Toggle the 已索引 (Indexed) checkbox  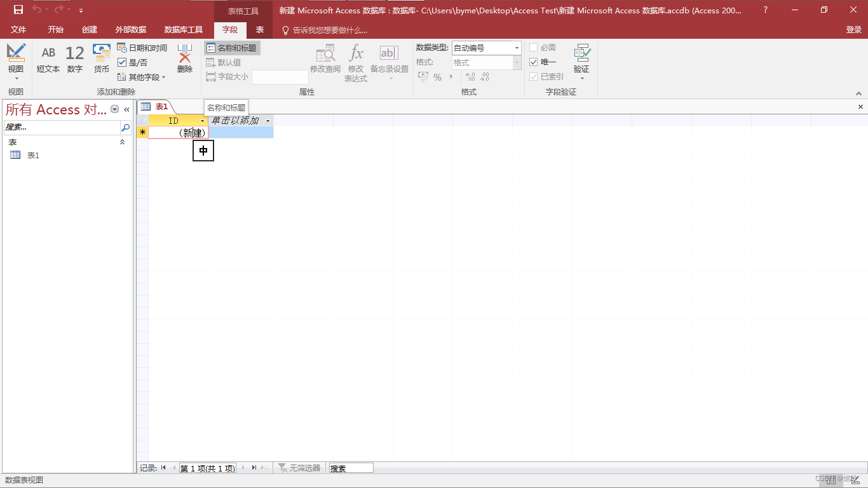[x=534, y=77]
